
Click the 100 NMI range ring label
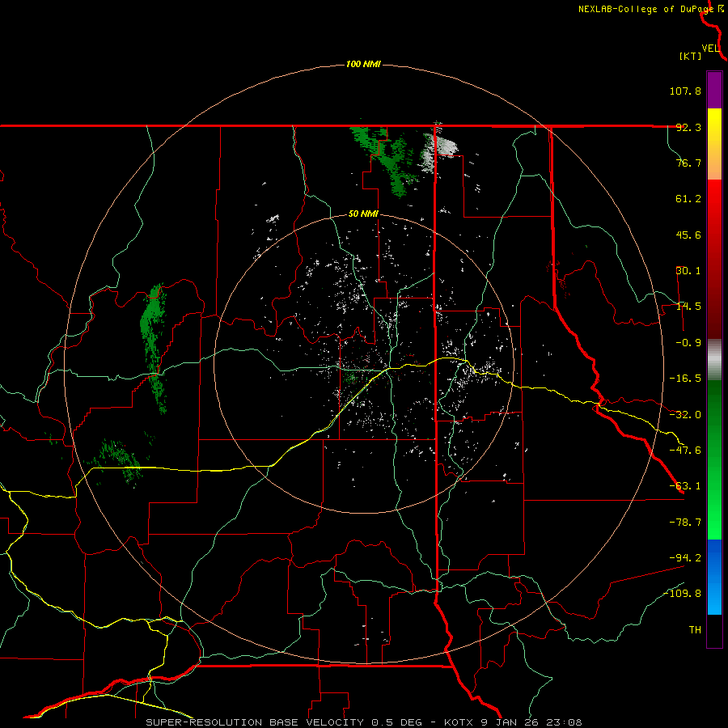363,64
